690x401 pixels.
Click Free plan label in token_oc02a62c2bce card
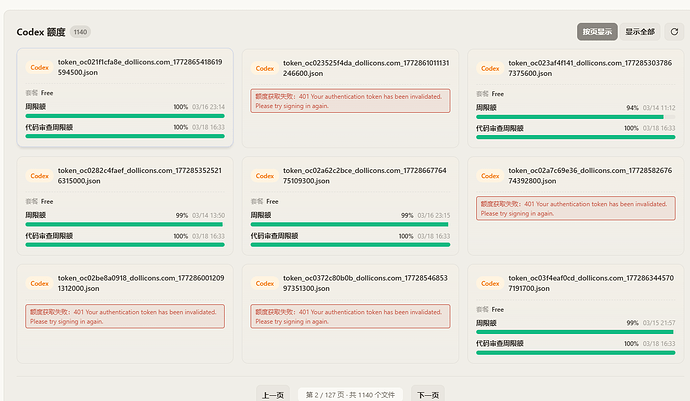pos(272,201)
